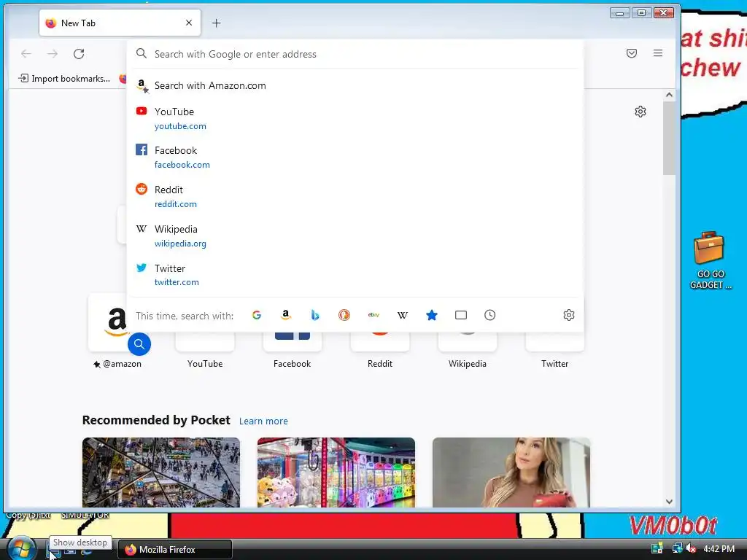Open the YouTube suggestion youtube.com
This screenshot has height=560, width=747.
(x=355, y=119)
